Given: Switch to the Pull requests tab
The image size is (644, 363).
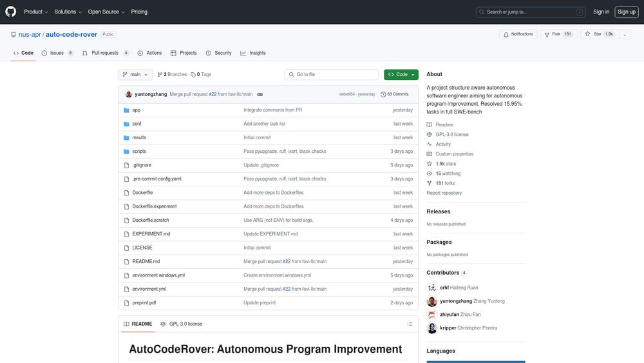Looking at the screenshot, I should click(x=106, y=53).
